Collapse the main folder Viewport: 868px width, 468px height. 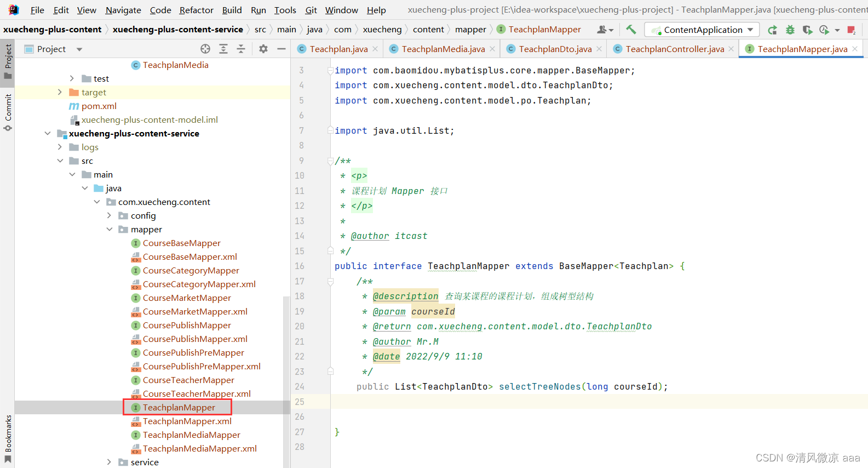(72, 174)
